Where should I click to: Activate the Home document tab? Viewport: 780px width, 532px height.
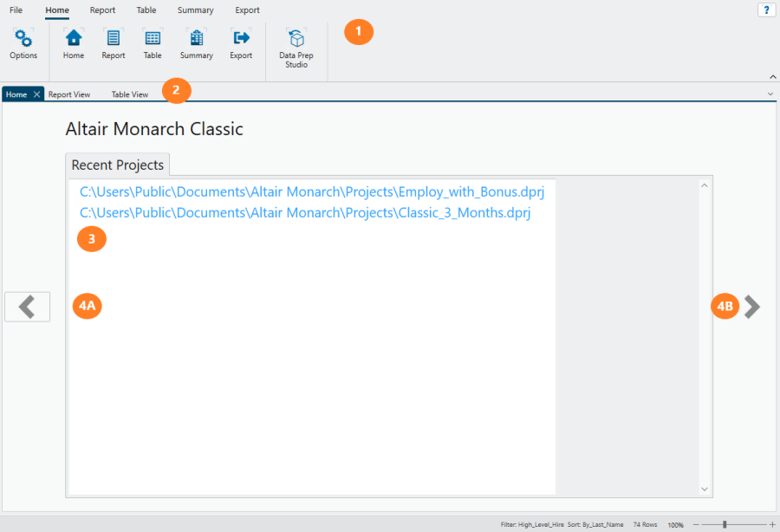16,94
